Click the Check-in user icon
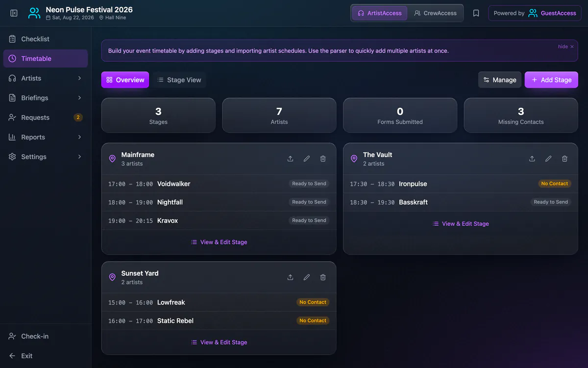The height and width of the screenshot is (368, 588). pos(12,336)
